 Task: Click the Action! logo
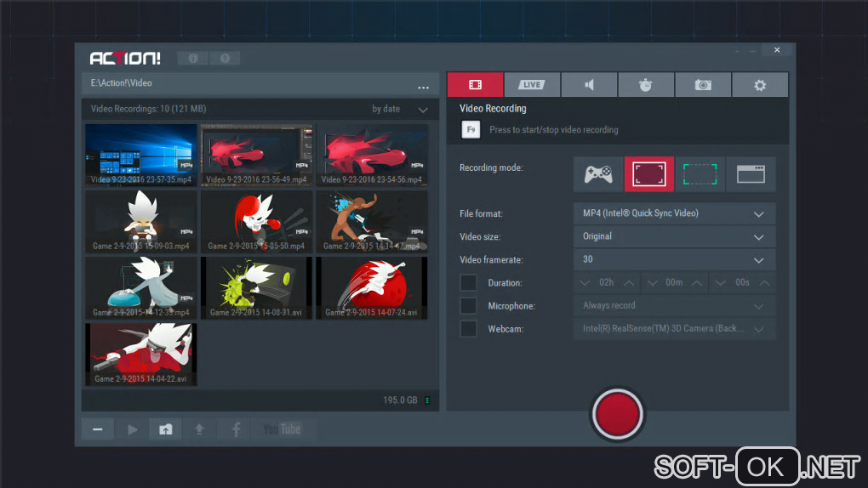pos(125,58)
